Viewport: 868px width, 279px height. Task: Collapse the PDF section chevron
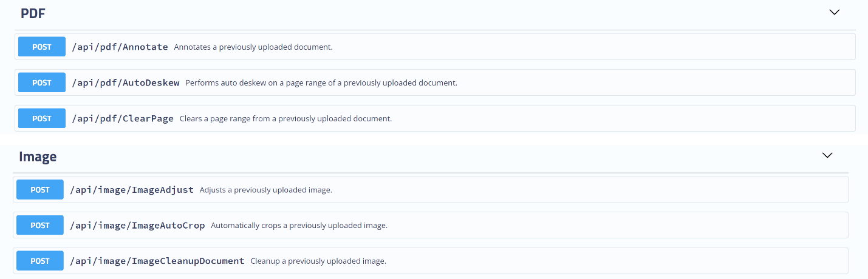pos(834,12)
